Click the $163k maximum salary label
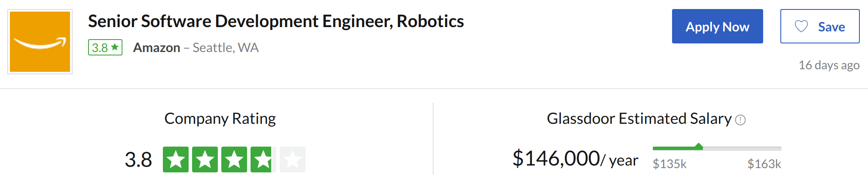Viewport: 868px width, 184px height. tap(764, 164)
